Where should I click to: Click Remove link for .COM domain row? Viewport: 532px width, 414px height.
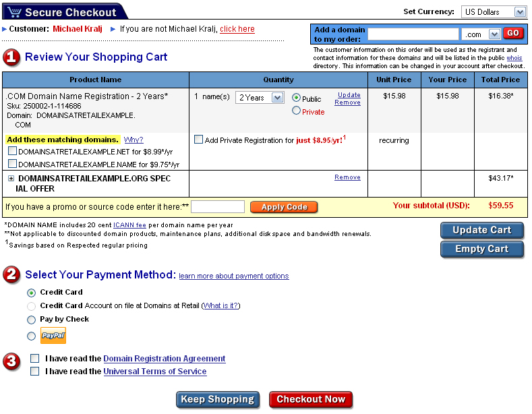(x=347, y=102)
